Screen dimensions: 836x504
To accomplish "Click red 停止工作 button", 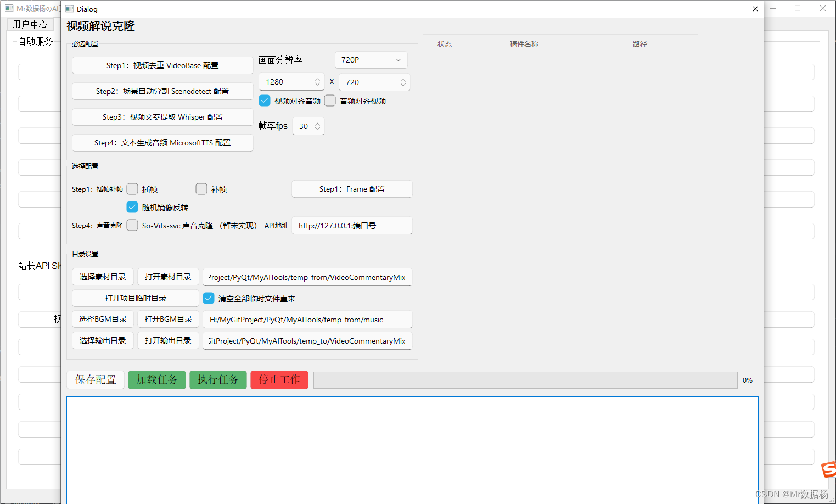I will [279, 380].
